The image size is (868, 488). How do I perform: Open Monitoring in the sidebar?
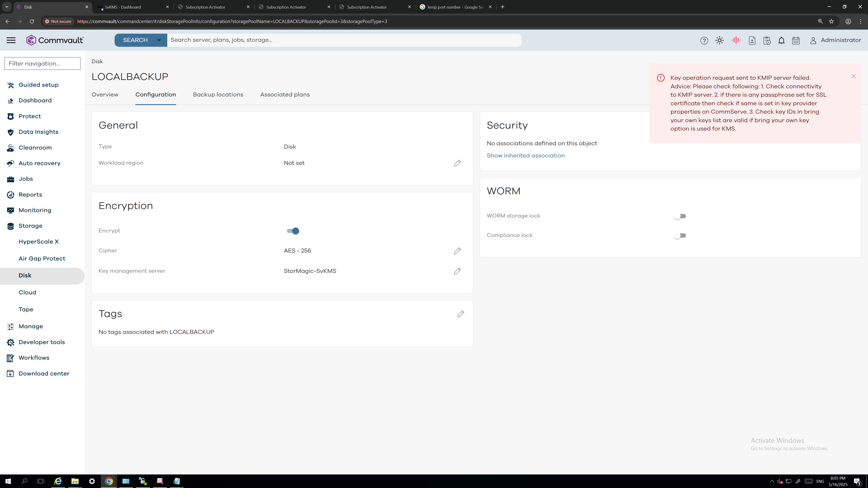click(x=35, y=210)
